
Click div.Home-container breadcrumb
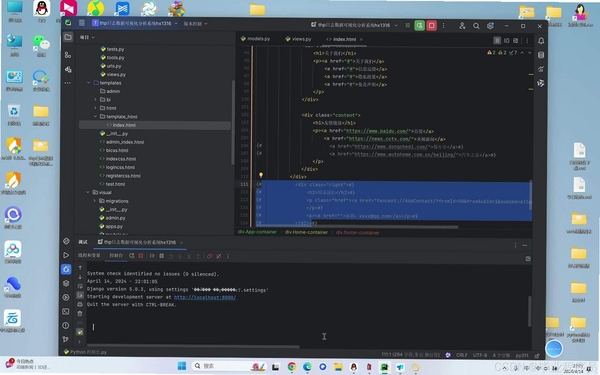click(x=306, y=232)
